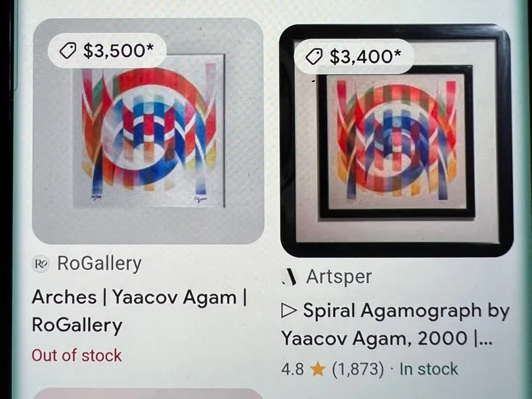Click the Artsper seller name
The width and height of the screenshot is (532, 399).
tap(339, 277)
